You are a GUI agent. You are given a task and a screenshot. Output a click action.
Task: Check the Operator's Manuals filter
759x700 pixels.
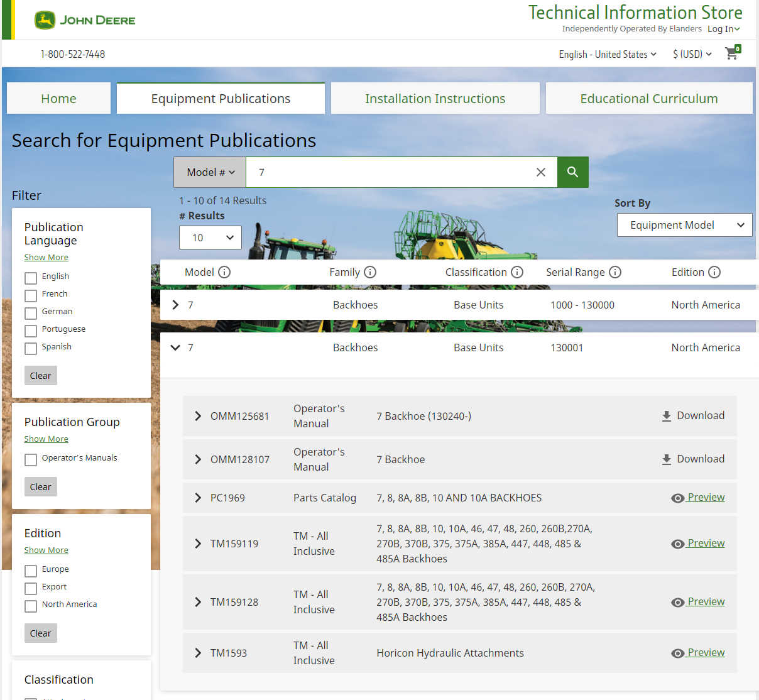click(x=31, y=460)
